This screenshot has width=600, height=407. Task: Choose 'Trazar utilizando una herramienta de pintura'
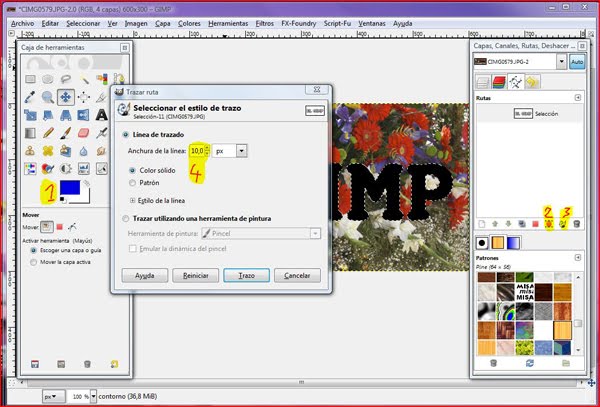(125, 219)
